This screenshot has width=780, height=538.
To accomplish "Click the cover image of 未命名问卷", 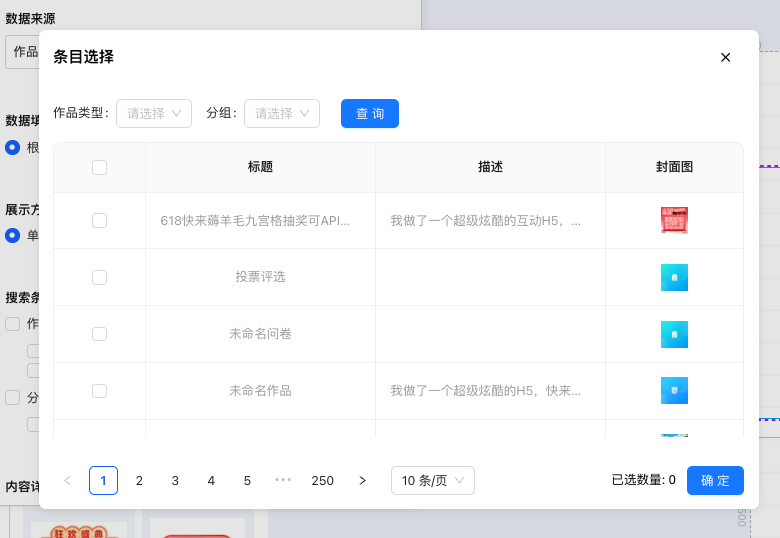I will (674, 334).
